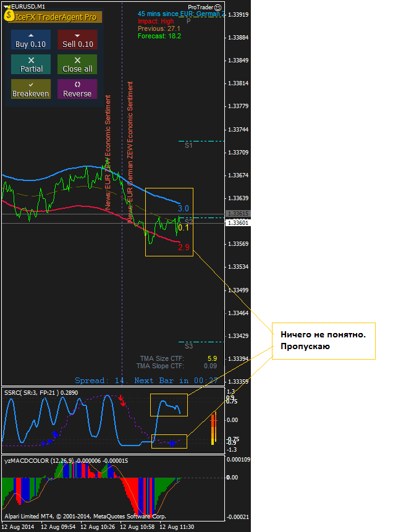
Task: Click the Alpari Limited MT4 copyright text
Action: click(x=85, y=516)
